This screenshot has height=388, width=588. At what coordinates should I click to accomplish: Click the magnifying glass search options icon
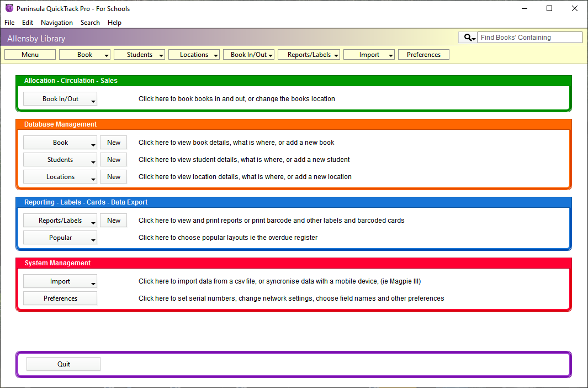(x=469, y=38)
